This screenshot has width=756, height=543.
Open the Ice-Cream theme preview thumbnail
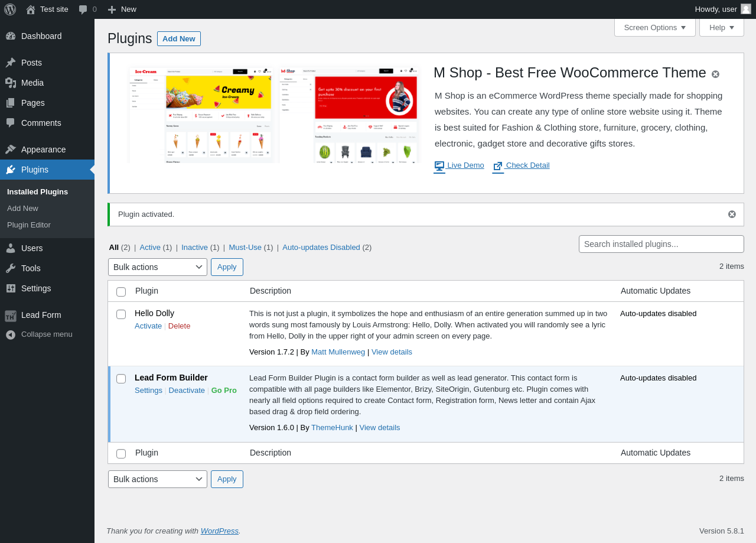coord(201,115)
